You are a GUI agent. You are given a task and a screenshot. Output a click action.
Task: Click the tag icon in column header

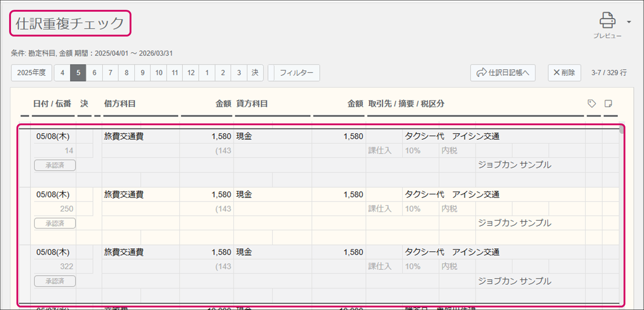[592, 104]
